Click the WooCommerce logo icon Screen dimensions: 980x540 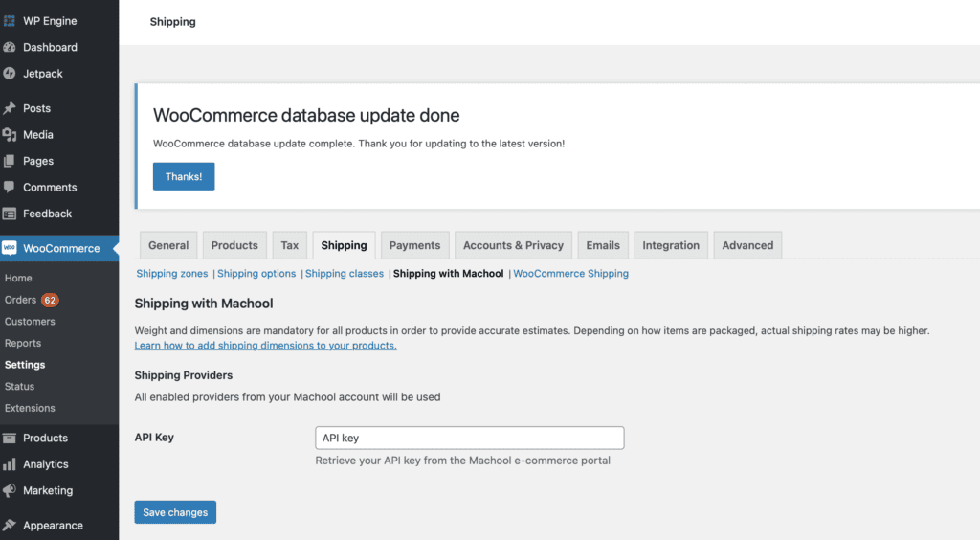point(10,248)
